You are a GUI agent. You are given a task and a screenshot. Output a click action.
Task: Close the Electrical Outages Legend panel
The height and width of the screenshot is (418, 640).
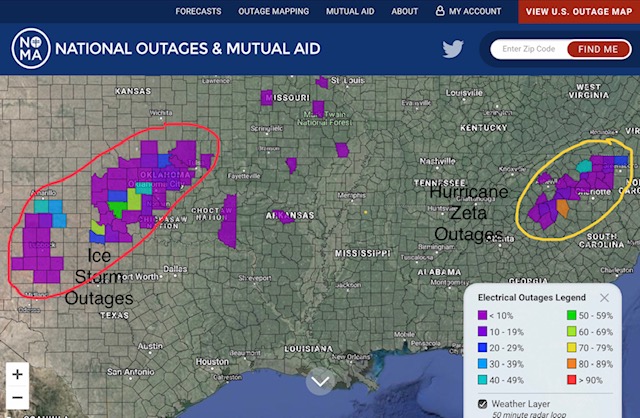(604, 298)
